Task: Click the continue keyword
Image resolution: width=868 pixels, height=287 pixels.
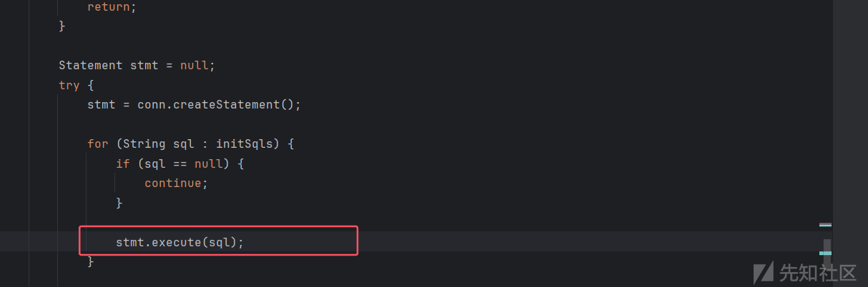Action: click(x=173, y=183)
